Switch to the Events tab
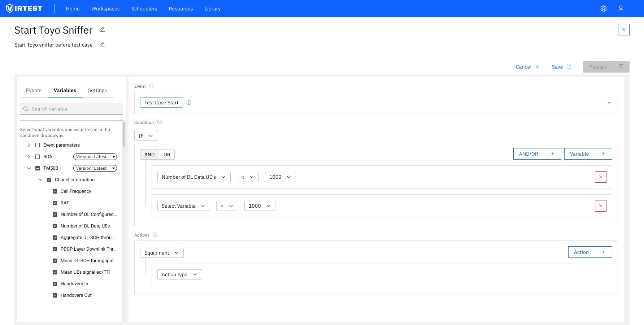This screenshot has width=644, height=325. coord(34,90)
